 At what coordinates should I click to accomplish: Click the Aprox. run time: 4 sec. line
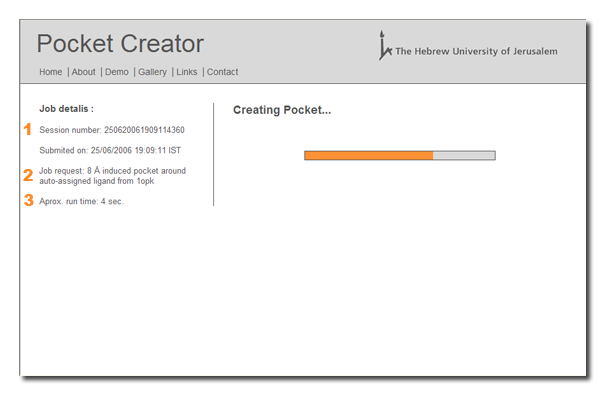81,201
